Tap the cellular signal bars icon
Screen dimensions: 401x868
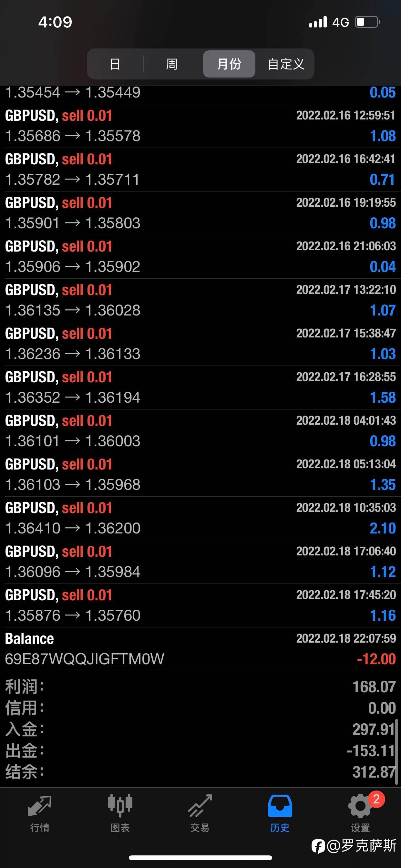tap(318, 22)
